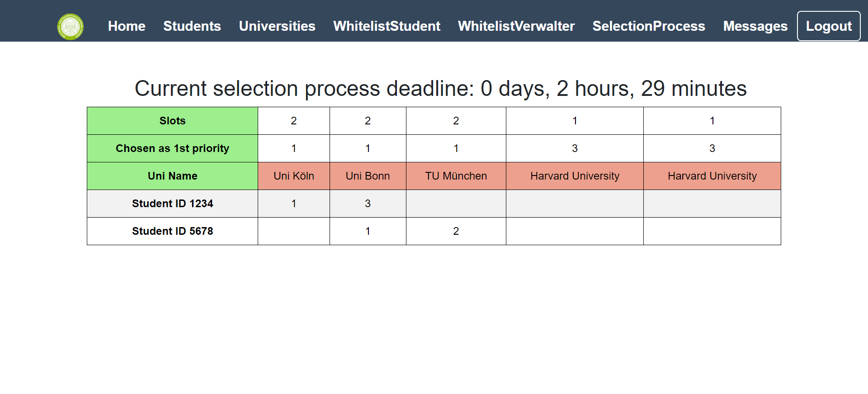Open the Students nav item

[x=192, y=26]
